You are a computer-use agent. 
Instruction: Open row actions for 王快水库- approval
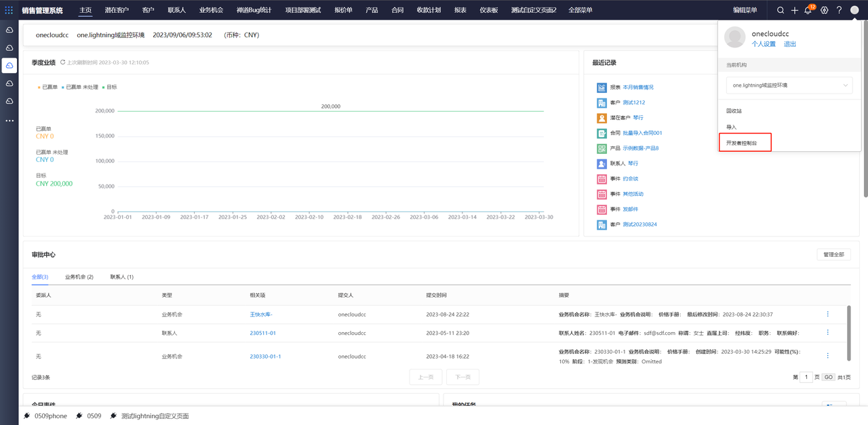pos(827,314)
